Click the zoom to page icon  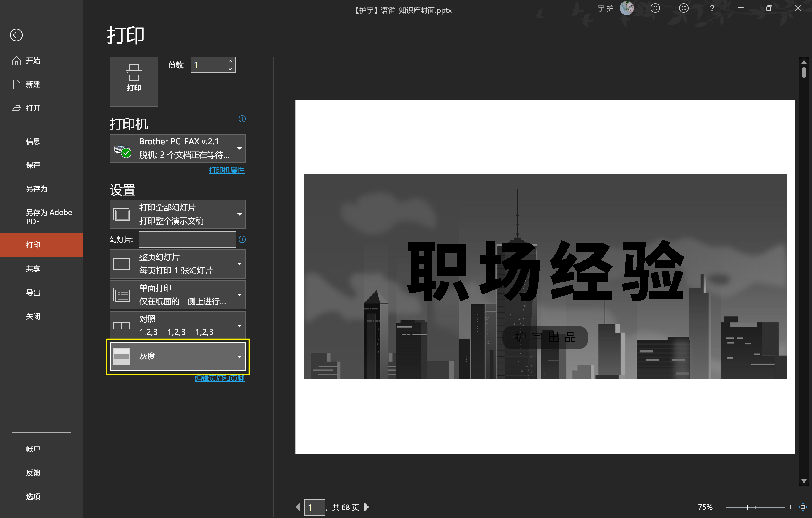(803, 507)
